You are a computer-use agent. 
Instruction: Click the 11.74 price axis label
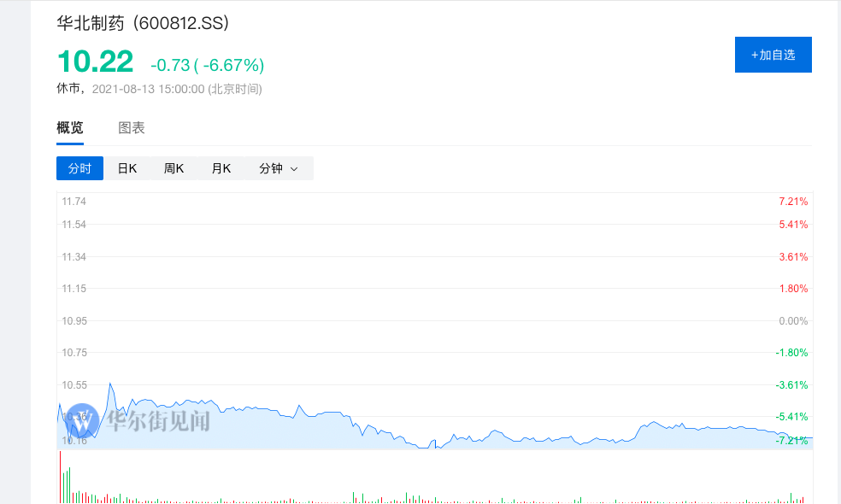click(x=74, y=202)
